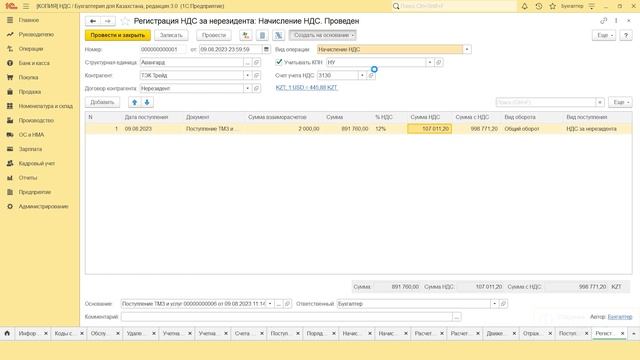Expand Контрагент dropdown arrow

247,76
